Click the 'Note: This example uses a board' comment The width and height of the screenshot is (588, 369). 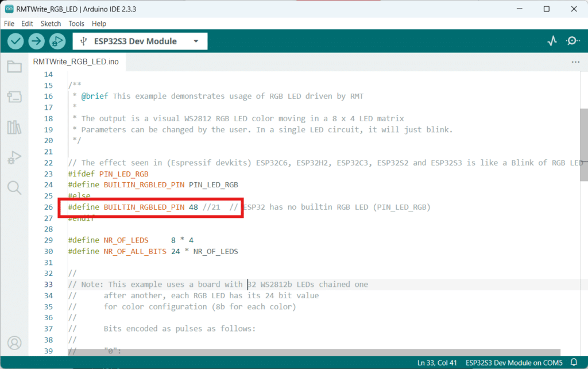[x=218, y=285]
